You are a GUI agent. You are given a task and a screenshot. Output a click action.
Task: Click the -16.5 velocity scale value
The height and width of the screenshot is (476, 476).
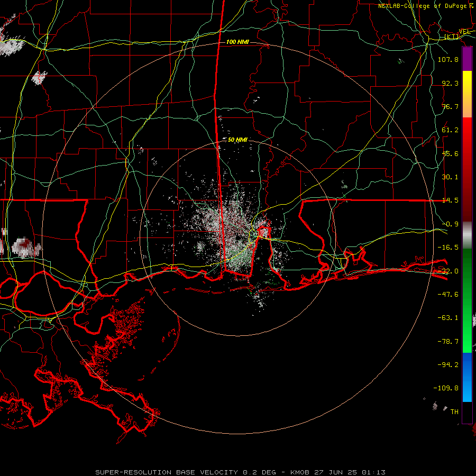tap(448, 248)
